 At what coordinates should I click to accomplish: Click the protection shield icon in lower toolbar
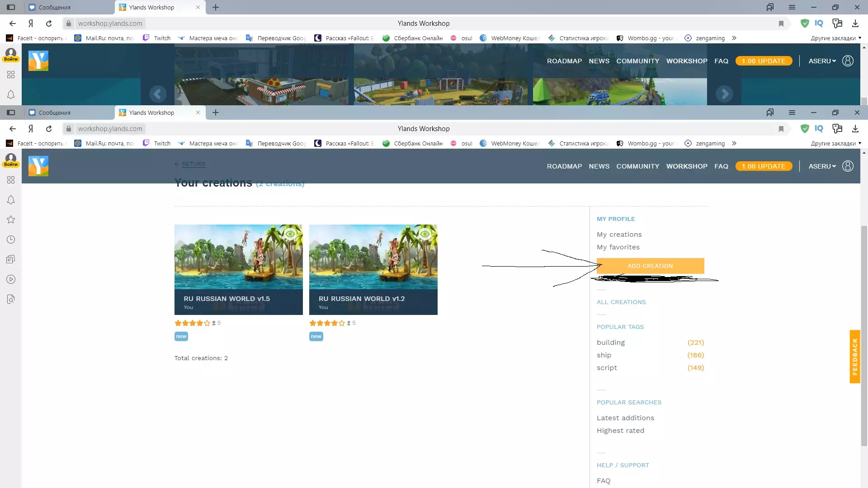pyautogui.click(x=805, y=129)
